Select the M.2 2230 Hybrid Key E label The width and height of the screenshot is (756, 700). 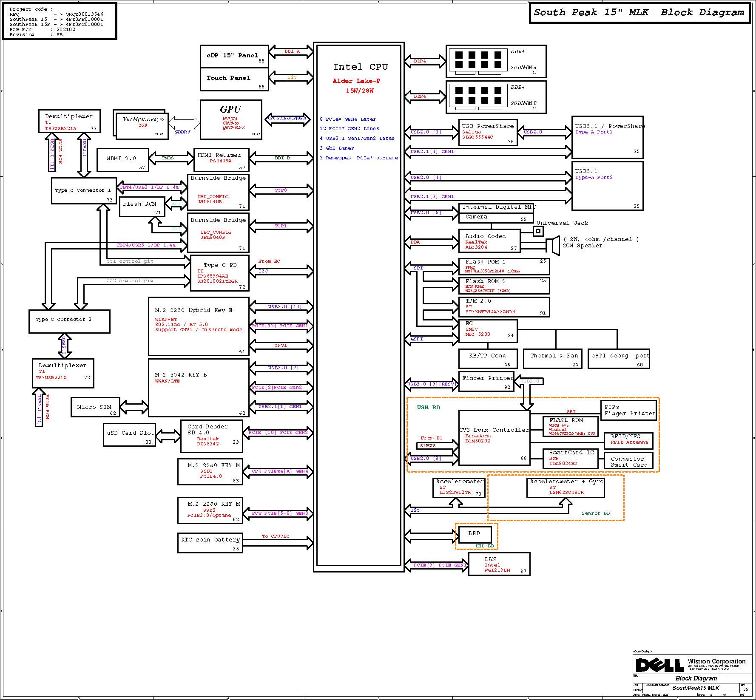[193, 310]
